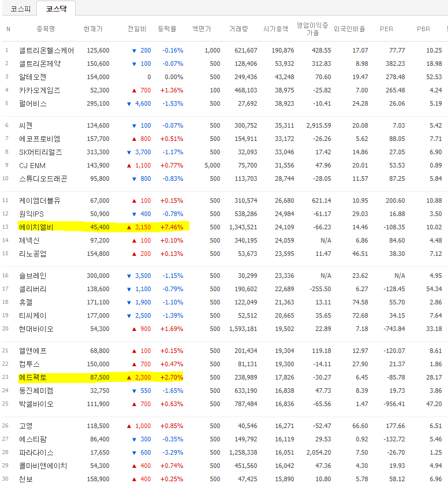This screenshot has width=448, height=487.
Task: Click 셀트리온제약 market cap 53,932
Action: [x=285, y=64]
